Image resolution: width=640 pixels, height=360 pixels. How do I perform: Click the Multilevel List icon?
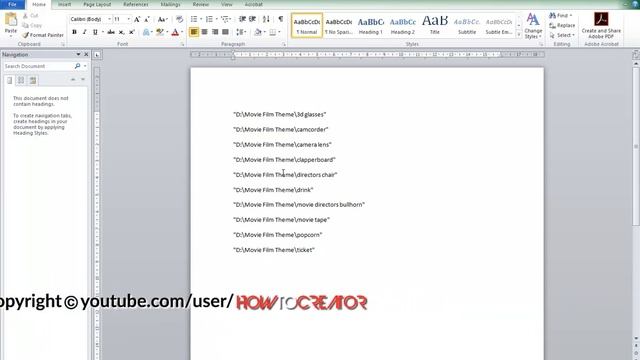[x=224, y=19]
